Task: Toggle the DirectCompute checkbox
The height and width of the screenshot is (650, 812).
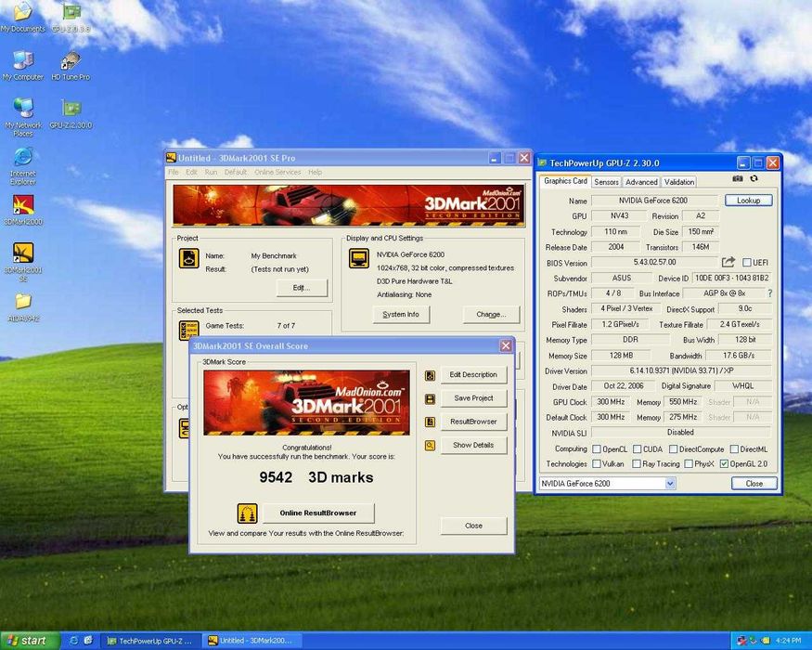Action: (673, 448)
